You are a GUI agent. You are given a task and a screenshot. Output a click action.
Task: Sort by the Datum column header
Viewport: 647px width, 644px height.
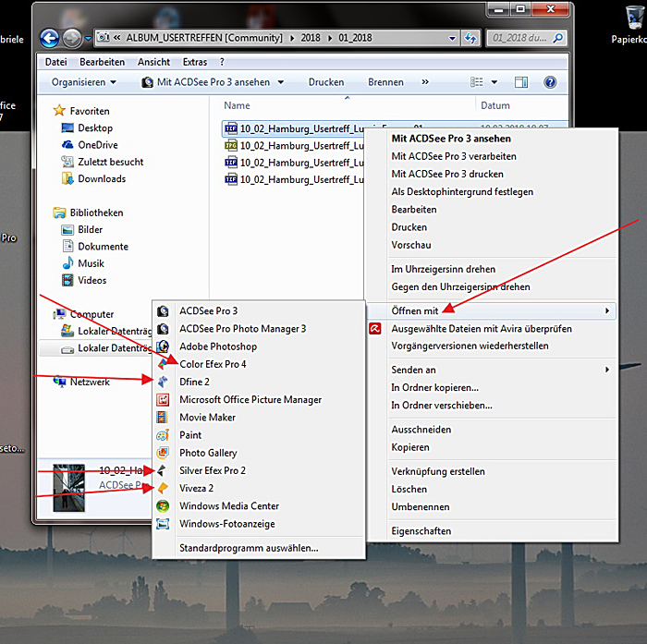tap(495, 105)
